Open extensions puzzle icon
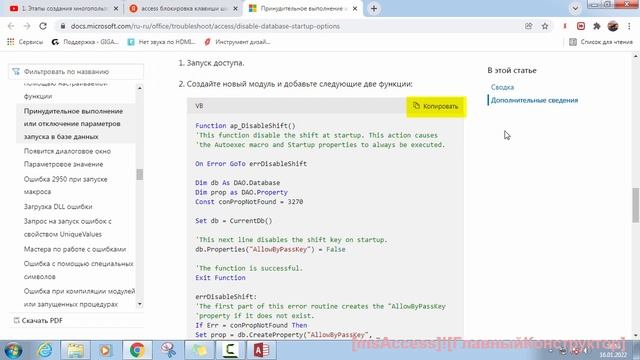 tap(597, 26)
